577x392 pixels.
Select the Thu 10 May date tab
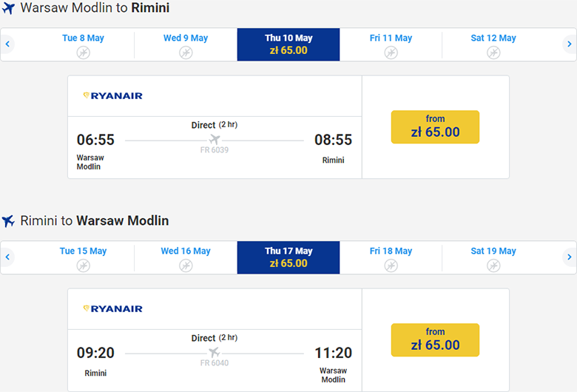[288, 44]
